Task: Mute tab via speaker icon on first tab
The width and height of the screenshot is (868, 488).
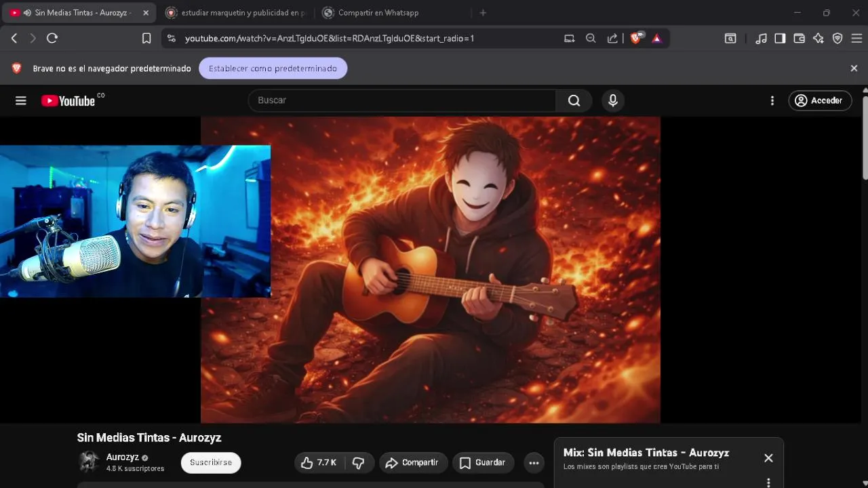Action: (x=27, y=13)
